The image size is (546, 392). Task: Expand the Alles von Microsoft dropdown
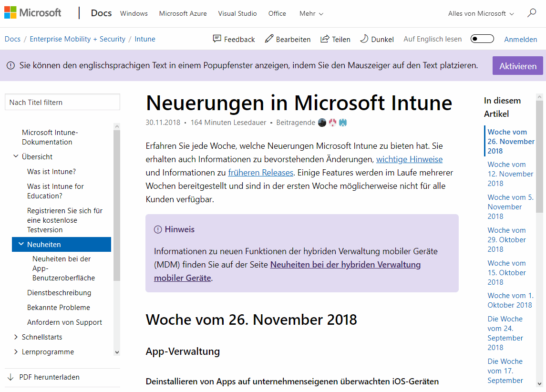click(480, 13)
